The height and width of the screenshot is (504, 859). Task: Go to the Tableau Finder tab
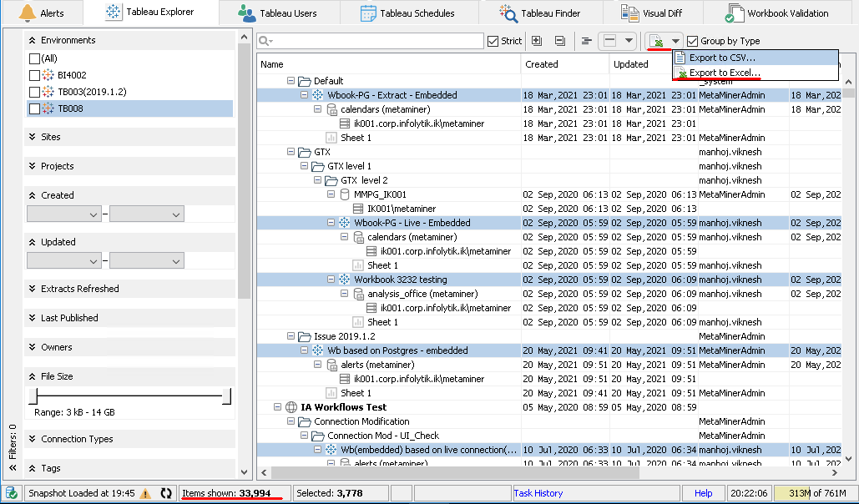(x=539, y=13)
